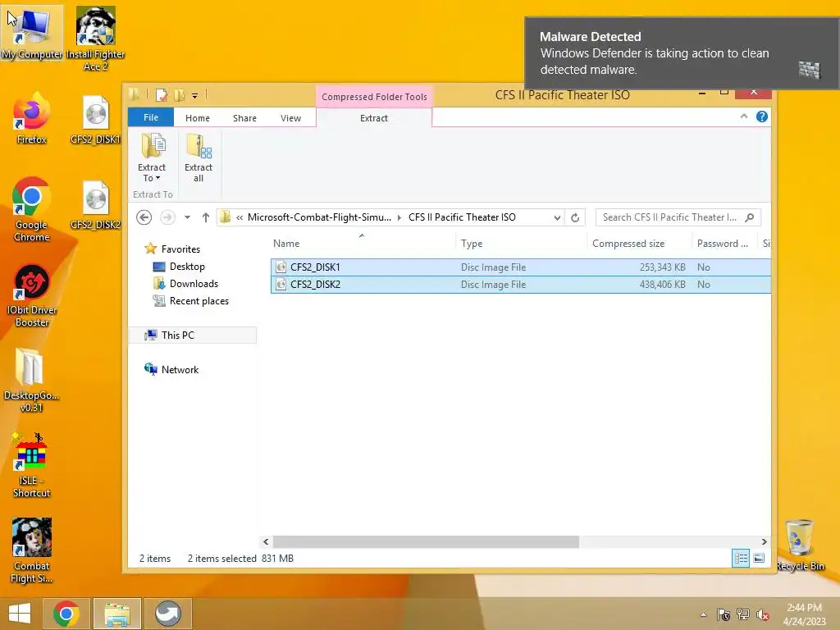The height and width of the screenshot is (630, 840).
Task: Switch to the Home ribbon tab
Action: (198, 118)
